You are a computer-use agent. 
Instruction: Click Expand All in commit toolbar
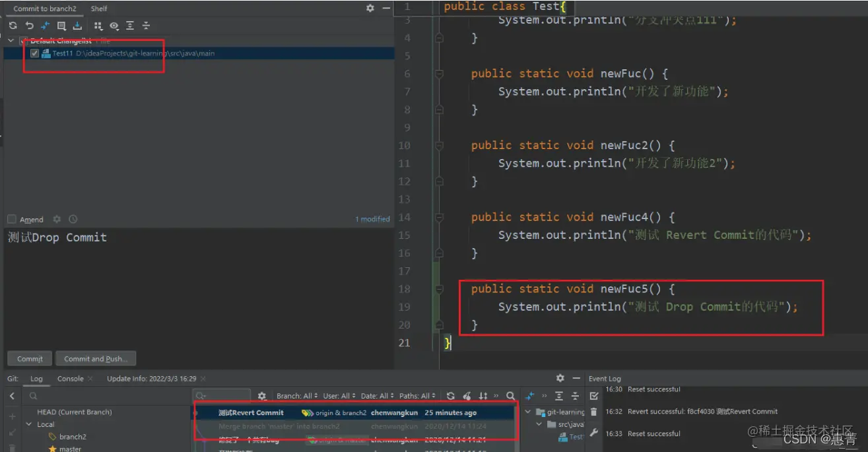click(130, 26)
